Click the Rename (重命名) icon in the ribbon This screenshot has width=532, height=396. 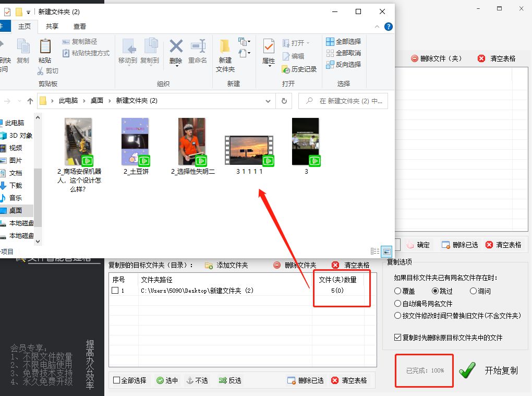pos(198,46)
